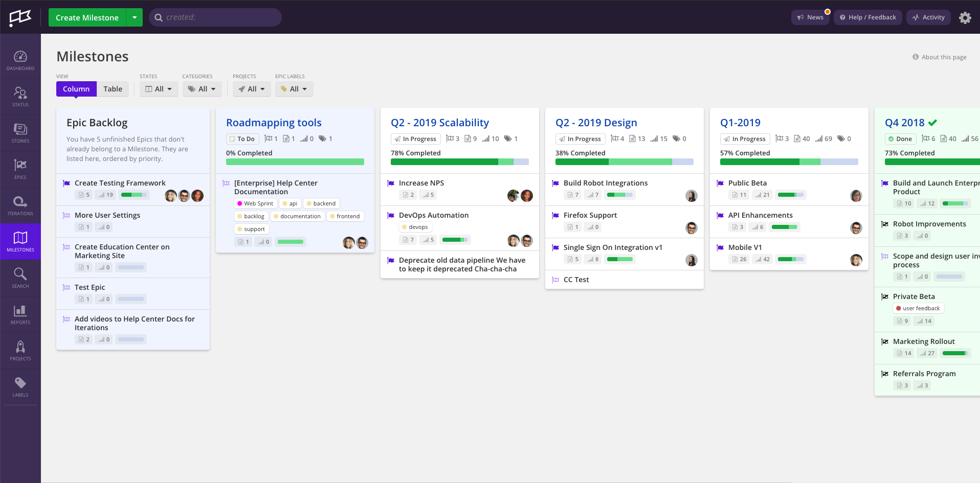Click the Q2 - 2019 Scalability 78% progress bar
The width and height of the screenshot is (980, 483).
coord(460,162)
